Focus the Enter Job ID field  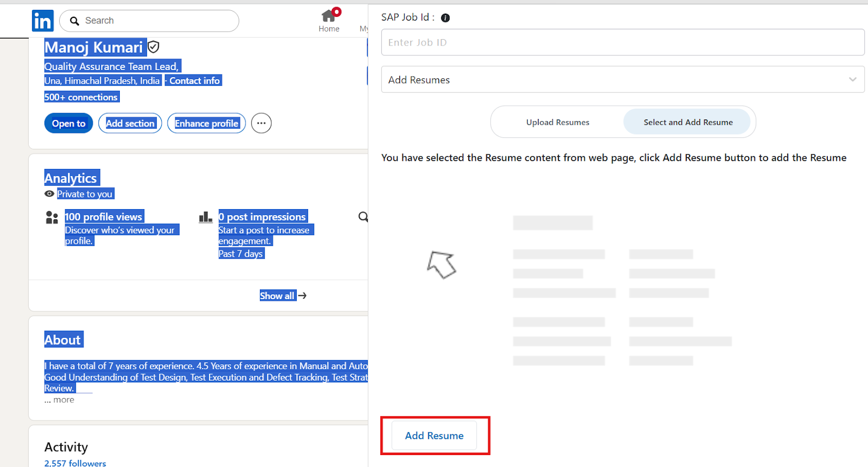[x=622, y=42]
